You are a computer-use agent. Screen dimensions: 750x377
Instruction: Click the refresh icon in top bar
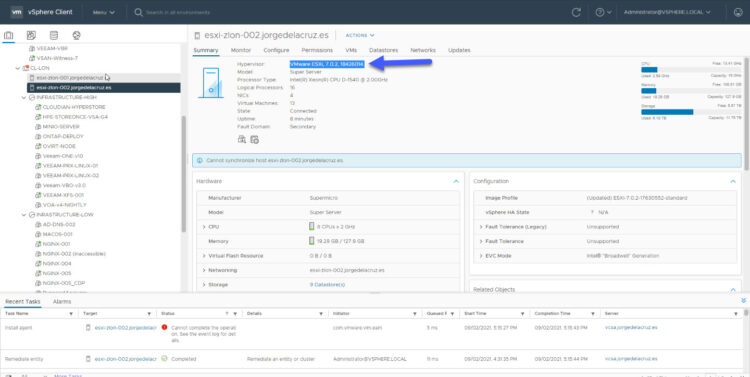(576, 12)
